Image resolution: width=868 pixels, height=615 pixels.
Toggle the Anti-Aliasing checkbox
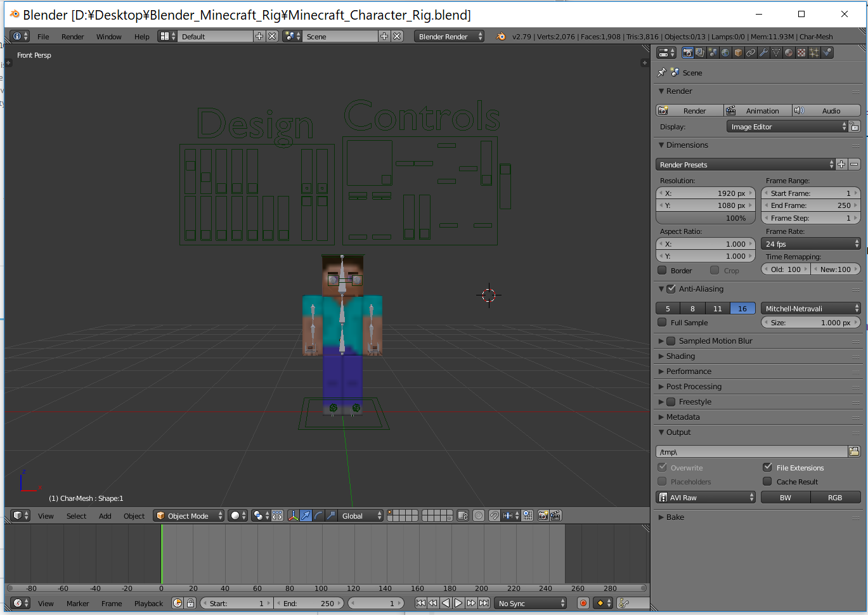tap(671, 288)
